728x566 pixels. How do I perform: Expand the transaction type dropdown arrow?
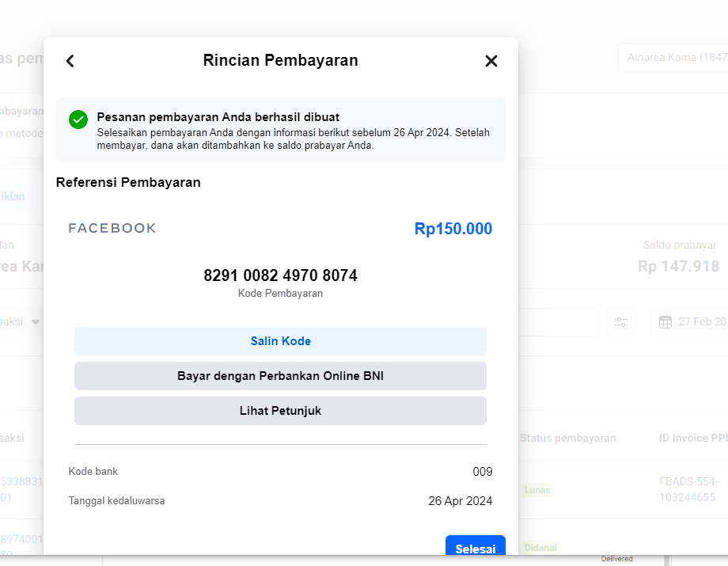pyautogui.click(x=36, y=321)
